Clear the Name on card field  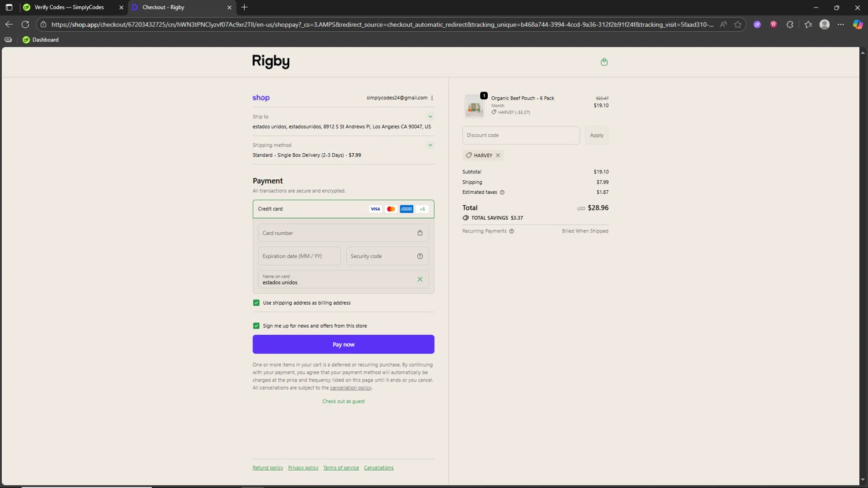tap(420, 279)
